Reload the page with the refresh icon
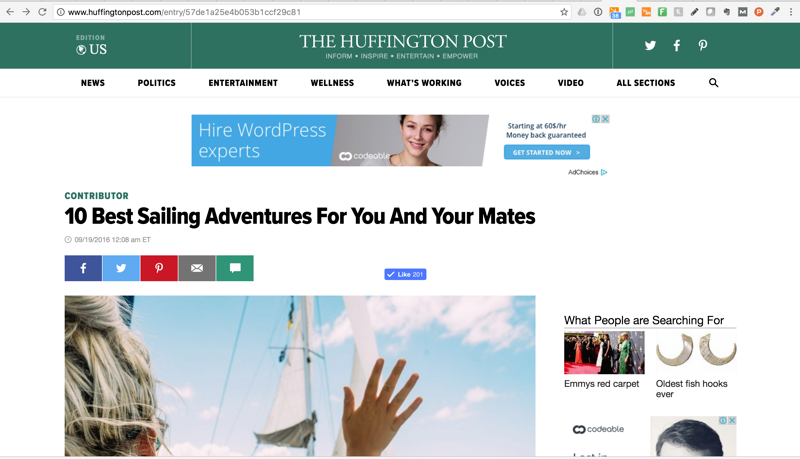The height and width of the screenshot is (459, 800). (x=42, y=12)
